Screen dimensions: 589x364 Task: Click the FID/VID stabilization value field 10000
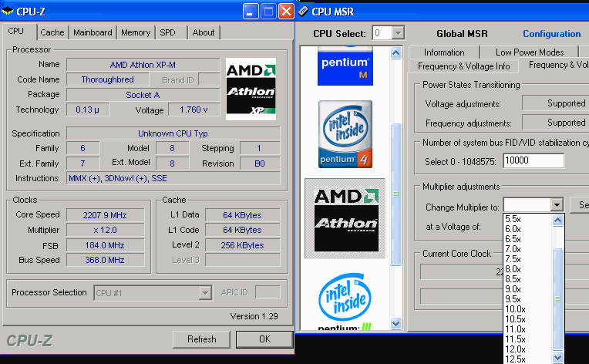[x=533, y=160]
